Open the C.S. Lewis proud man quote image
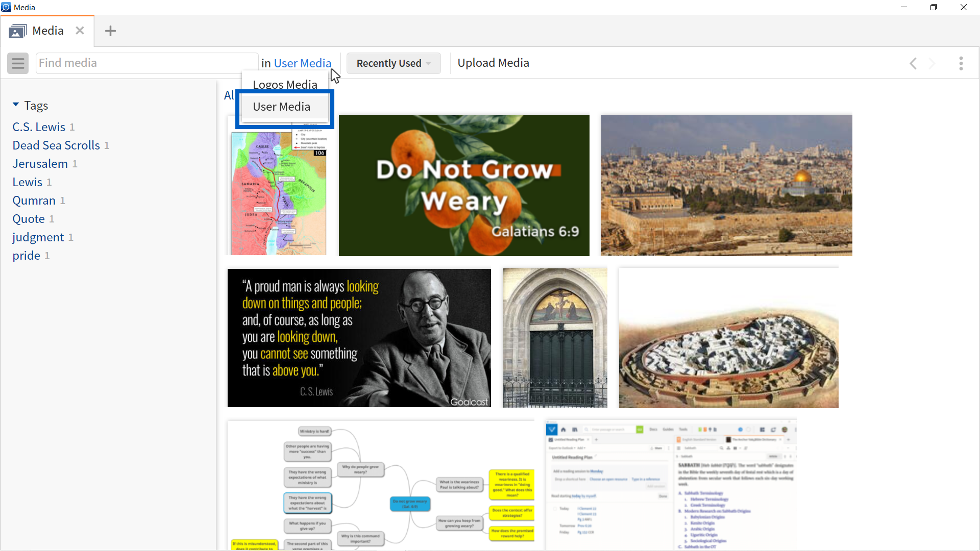 point(359,338)
